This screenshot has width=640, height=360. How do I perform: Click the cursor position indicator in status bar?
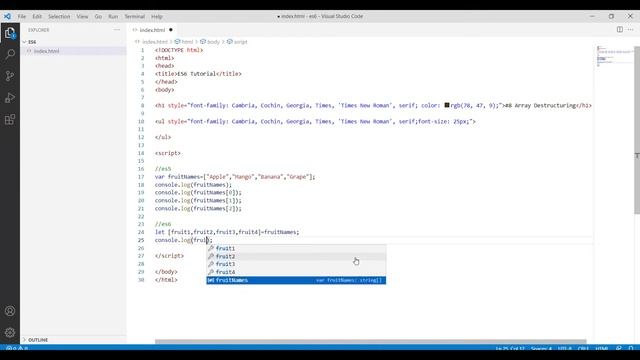[510, 349]
